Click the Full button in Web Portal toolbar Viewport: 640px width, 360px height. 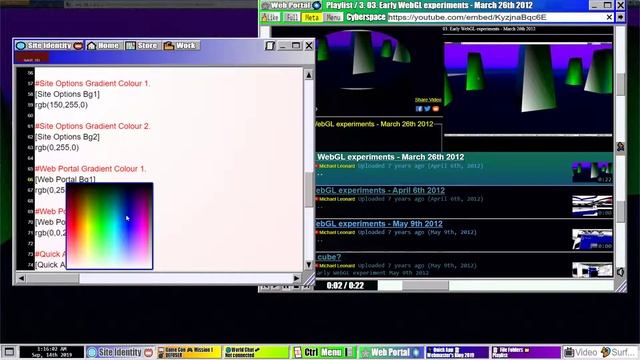292,18
